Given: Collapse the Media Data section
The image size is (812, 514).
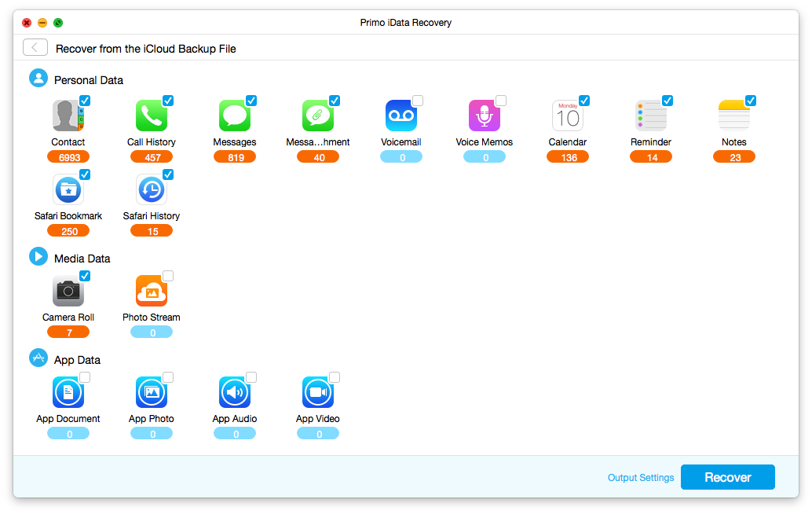Looking at the screenshot, I should pos(38,257).
